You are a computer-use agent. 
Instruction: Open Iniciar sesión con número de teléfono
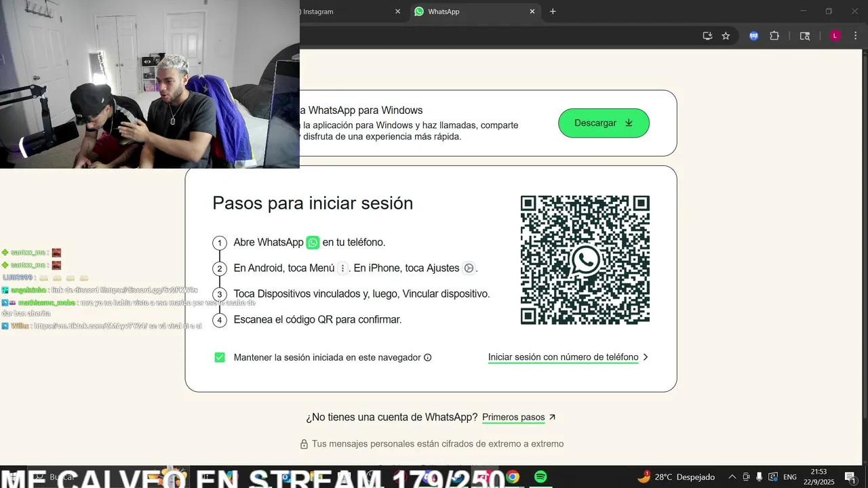(563, 357)
